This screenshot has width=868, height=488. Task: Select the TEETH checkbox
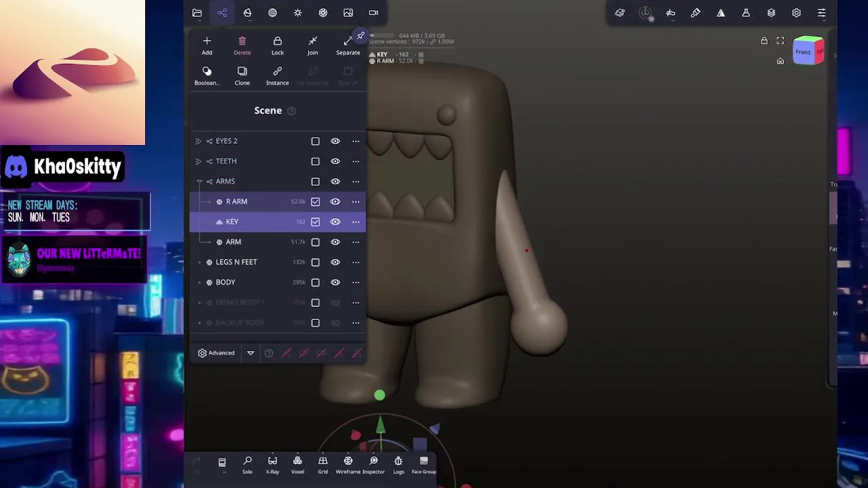pos(315,161)
